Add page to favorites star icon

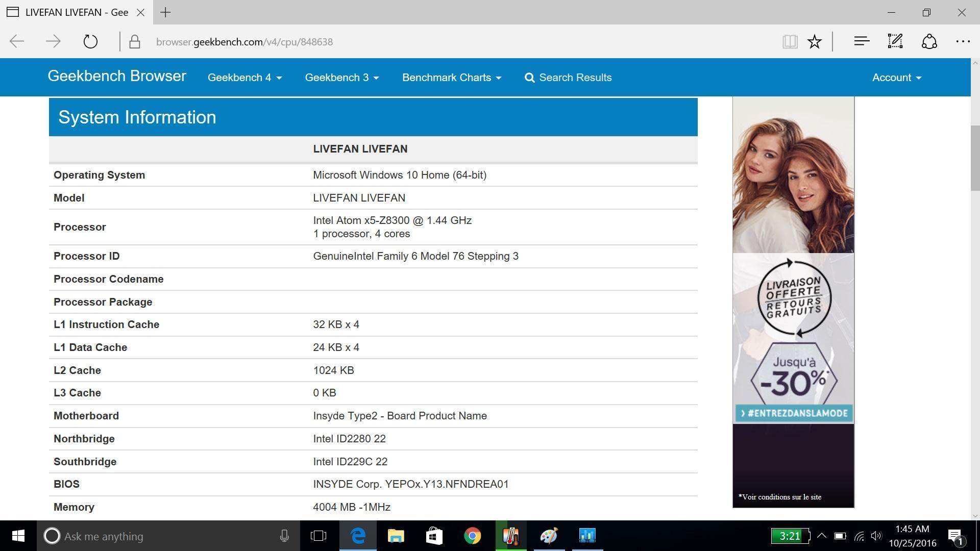(815, 42)
